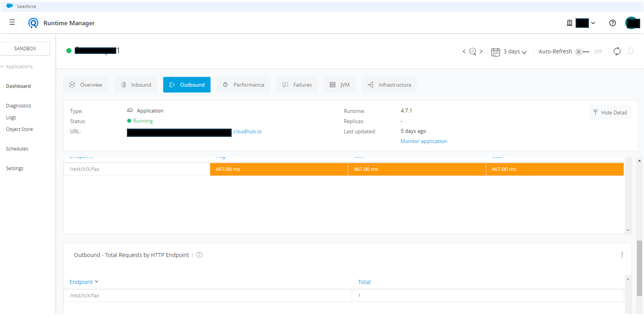Click the Hide Detail button
Viewport: 644px width, 318px height.
click(610, 112)
